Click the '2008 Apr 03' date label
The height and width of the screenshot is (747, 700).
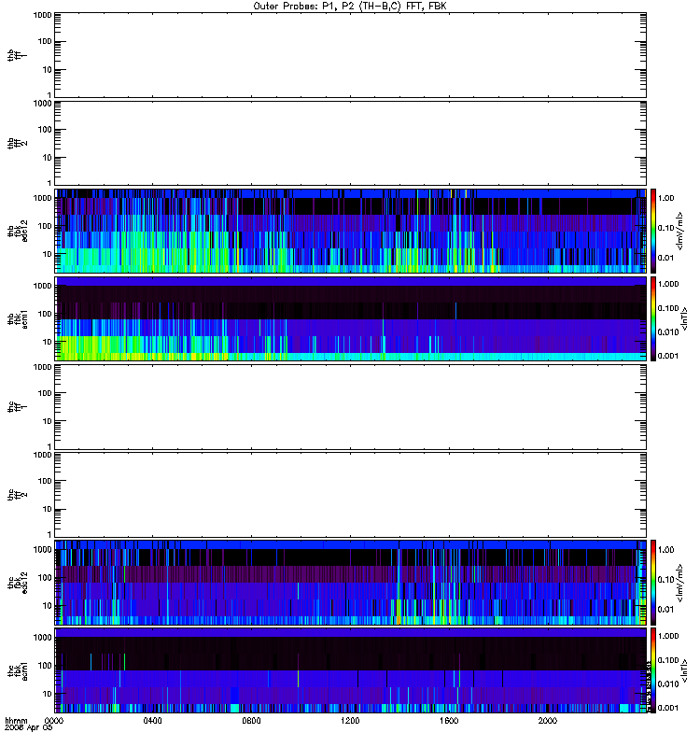click(x=28, y=727)
